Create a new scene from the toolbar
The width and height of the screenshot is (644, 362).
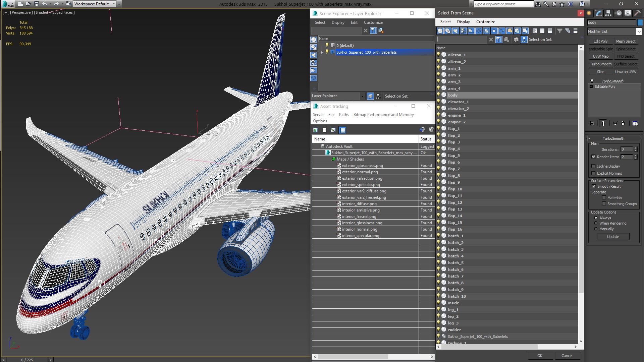20,4
